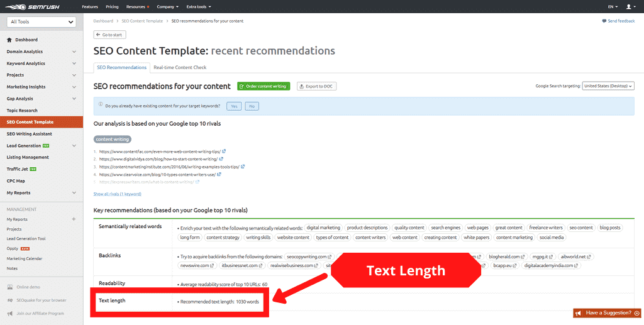Image resolution: width=644 pixels, height=325 pixels.
Task: Open clearvoice.com rival external link icon
Action: [219, 174]
